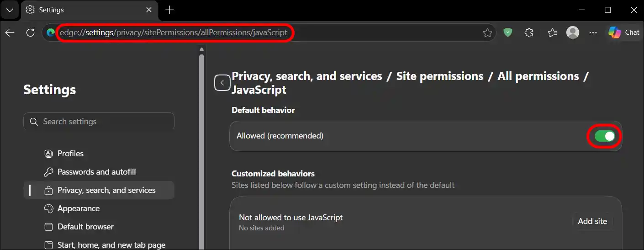Open the Extensions puzzle icon
644x250 pixels.
(529, 32)
